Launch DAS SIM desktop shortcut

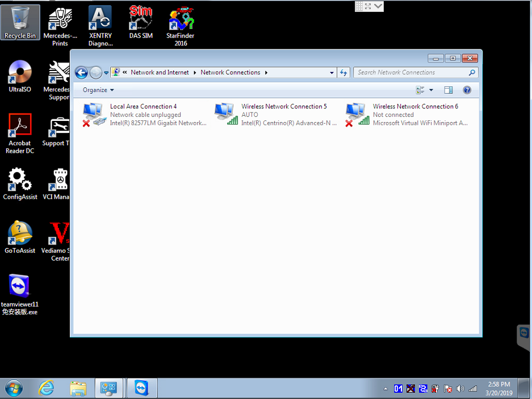[x=140, y=22]
